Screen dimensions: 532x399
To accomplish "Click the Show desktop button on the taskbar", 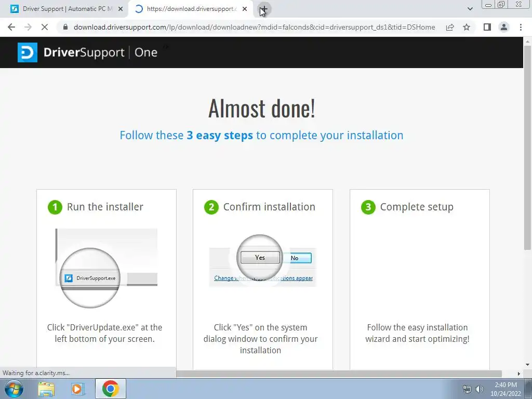I will click(528, 389).
